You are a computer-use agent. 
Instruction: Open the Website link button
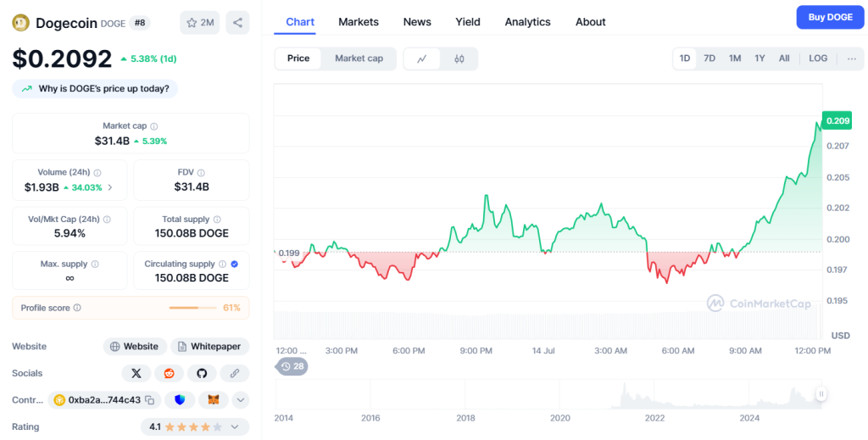(135, 347)
